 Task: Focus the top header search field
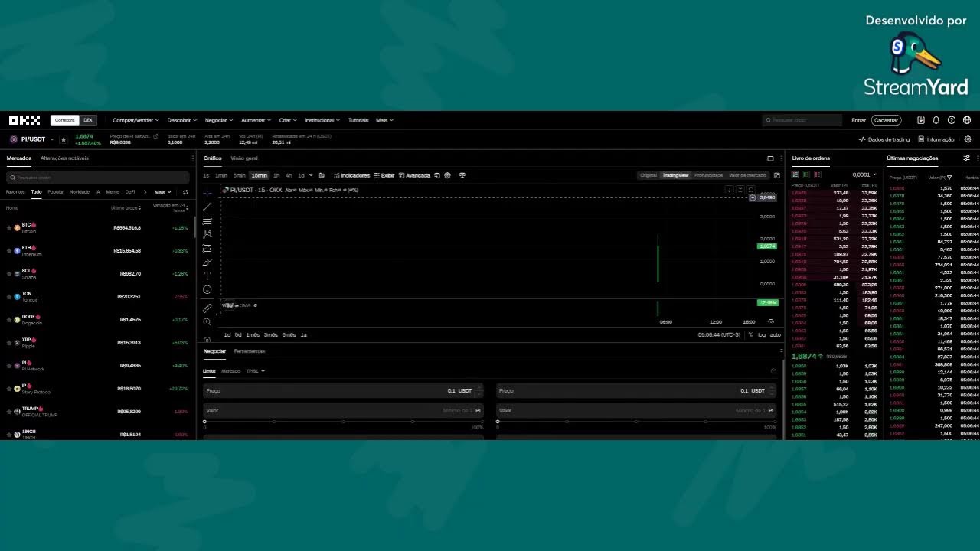(x=802, y=120)
